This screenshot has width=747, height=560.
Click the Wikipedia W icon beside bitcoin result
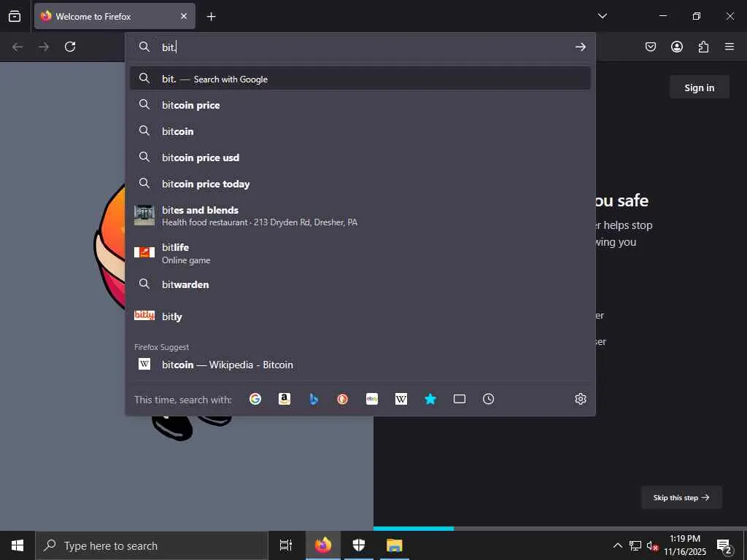tap(144, 364)
